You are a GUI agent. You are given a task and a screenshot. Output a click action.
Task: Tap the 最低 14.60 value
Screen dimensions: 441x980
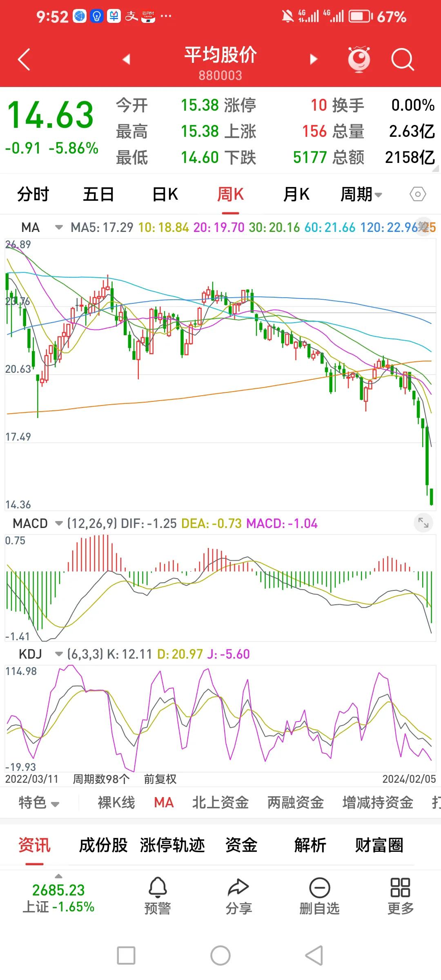coord(200,157)
